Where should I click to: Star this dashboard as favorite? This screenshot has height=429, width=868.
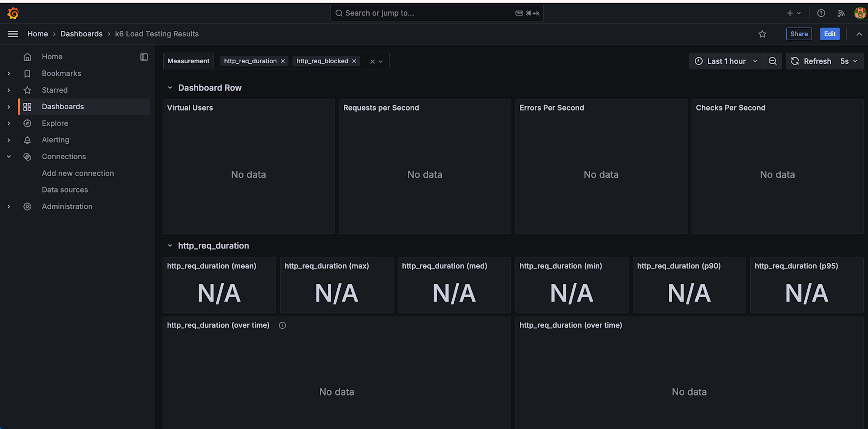(x=762, y=34)
